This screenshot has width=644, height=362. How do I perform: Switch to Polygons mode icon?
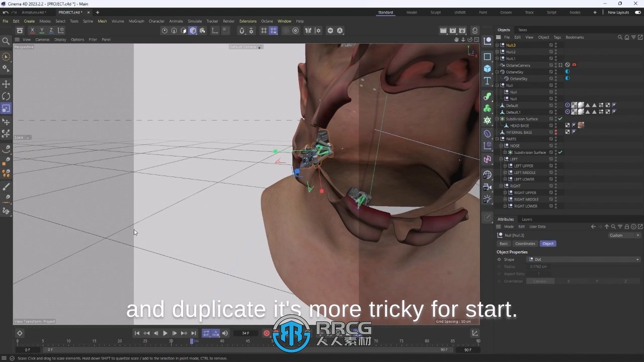(x=184, y=31)
